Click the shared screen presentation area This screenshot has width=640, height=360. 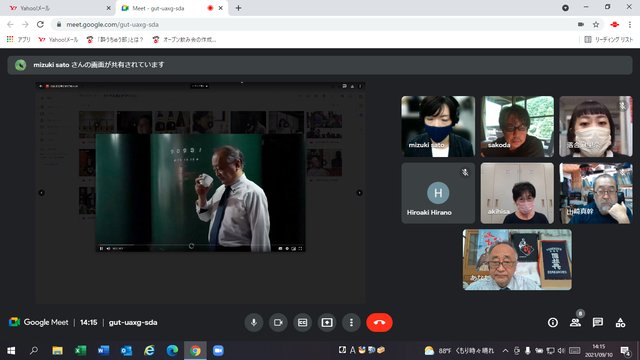coord(200,193)
